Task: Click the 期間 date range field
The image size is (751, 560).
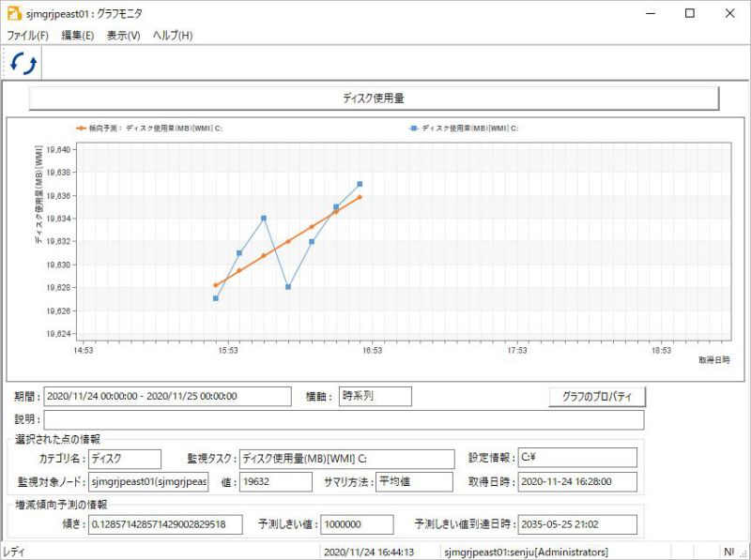Action: click(167, 396)
